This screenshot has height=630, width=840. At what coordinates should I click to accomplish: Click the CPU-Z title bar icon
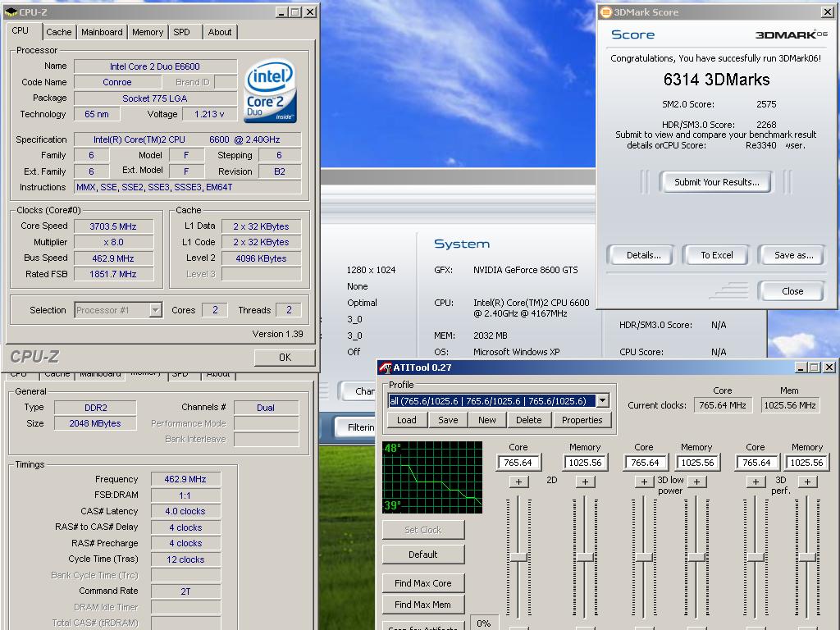[11, 11]
